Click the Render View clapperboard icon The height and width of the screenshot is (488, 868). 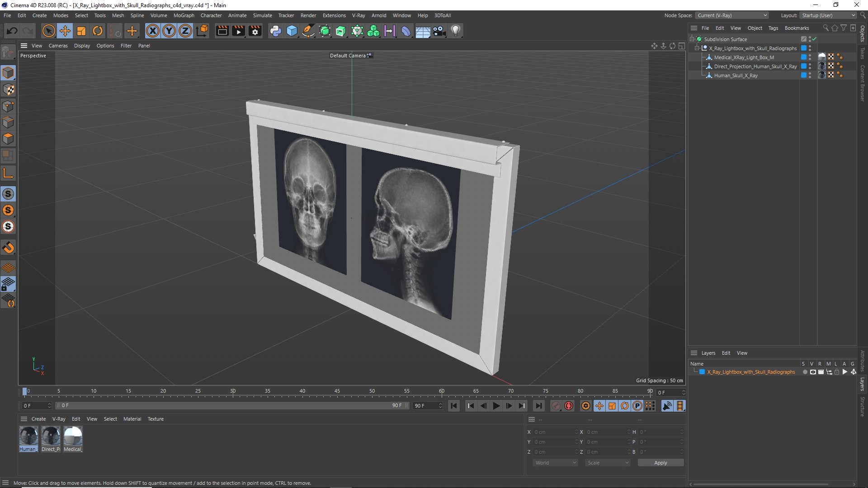click(222, 31)
